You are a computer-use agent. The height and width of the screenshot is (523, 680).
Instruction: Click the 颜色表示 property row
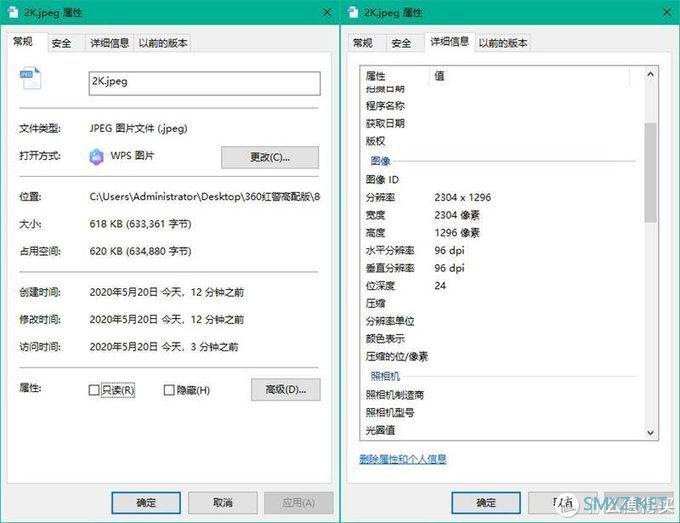pyautogui.click(x=502, y=339)
